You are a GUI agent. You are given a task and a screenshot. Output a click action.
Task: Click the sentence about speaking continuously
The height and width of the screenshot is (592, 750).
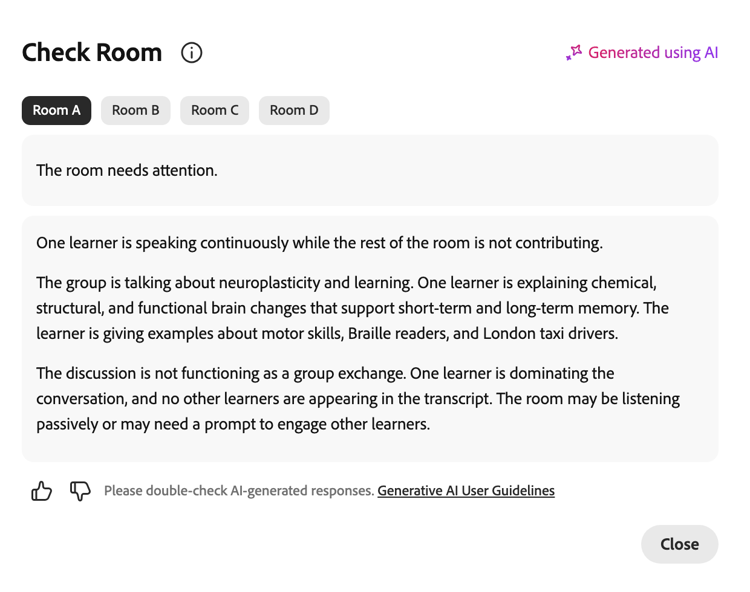click(320, 243)
